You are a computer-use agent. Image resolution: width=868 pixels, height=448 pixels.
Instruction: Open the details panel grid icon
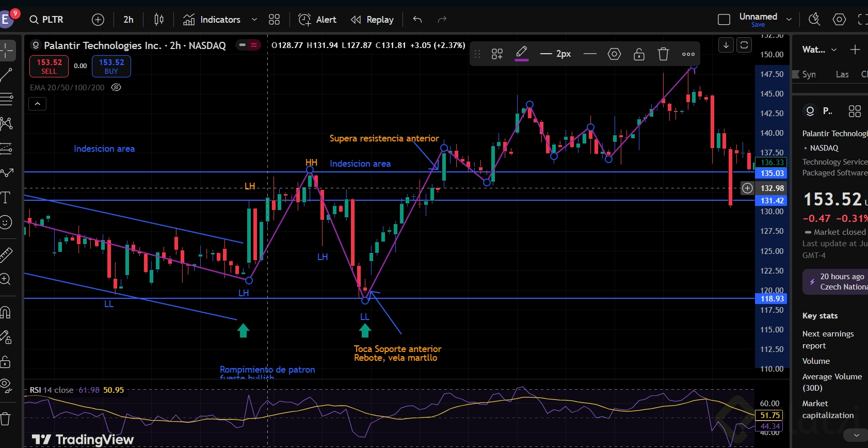coord(855,111)
